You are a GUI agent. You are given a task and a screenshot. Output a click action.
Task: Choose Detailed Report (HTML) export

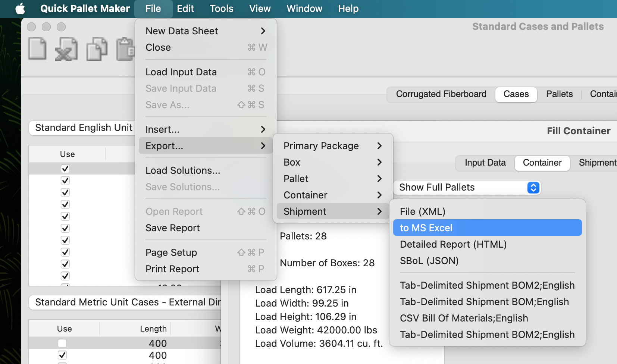pos(488,244)
